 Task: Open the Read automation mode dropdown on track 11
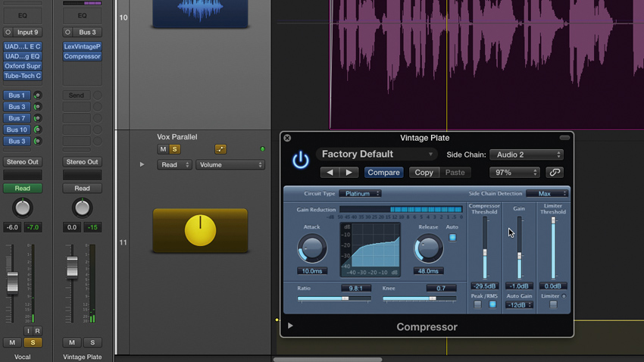click(x=174, y=164)
